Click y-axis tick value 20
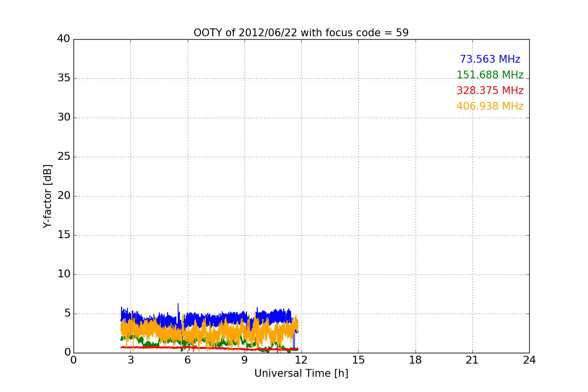Viewport: 588px width, 392px height. pos(64,196)
